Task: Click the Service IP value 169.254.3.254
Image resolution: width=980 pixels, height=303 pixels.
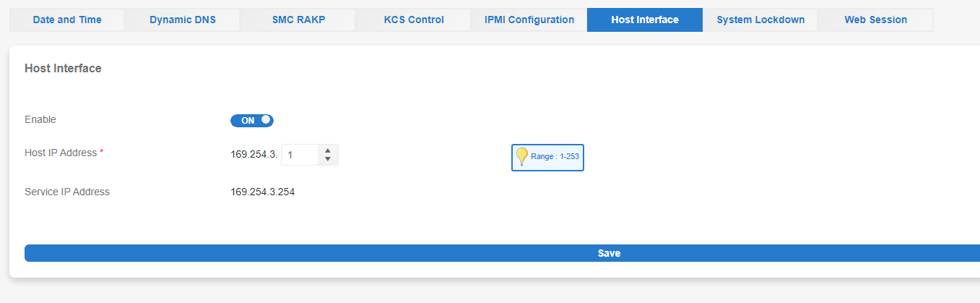Action: (263, 192)
